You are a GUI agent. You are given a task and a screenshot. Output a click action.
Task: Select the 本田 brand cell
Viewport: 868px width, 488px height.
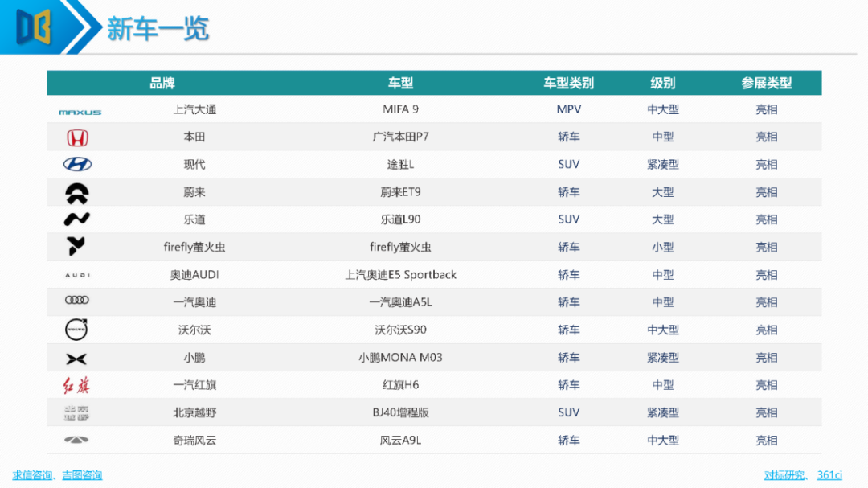point(194,137)
